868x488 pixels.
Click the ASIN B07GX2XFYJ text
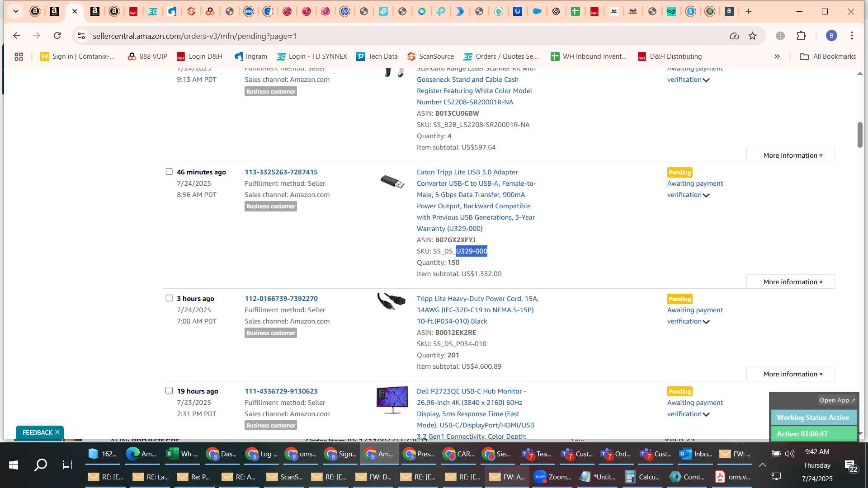point(455,239)
